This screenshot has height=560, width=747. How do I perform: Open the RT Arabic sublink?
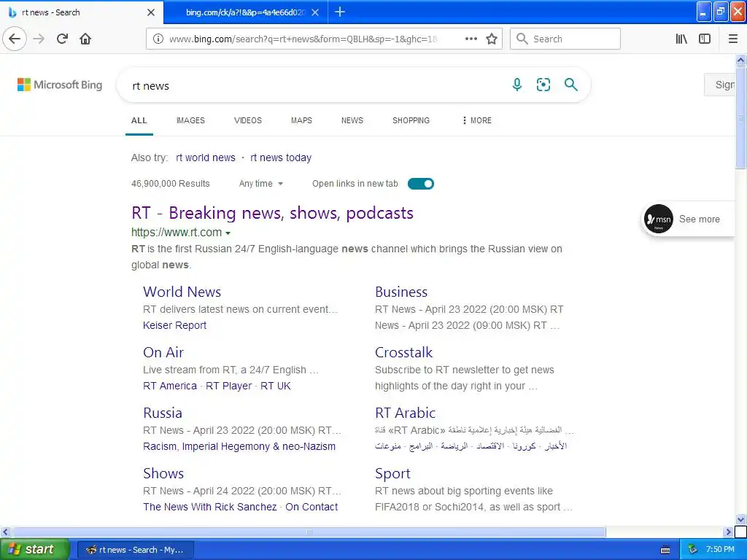pos(406,413)
